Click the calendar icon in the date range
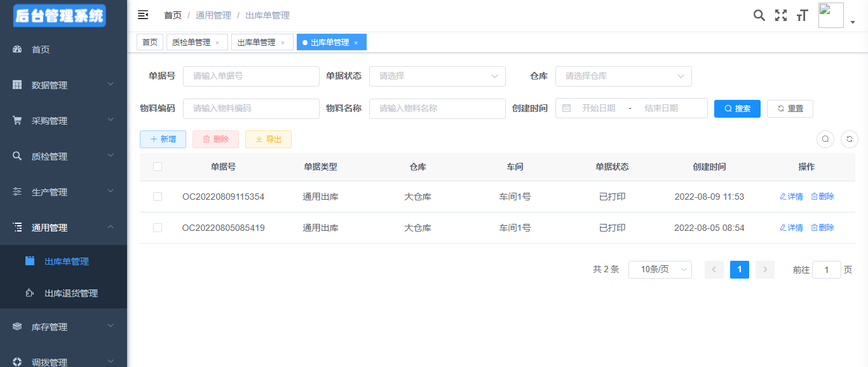Viewport: 868px width, 367px height. (567, 108)
